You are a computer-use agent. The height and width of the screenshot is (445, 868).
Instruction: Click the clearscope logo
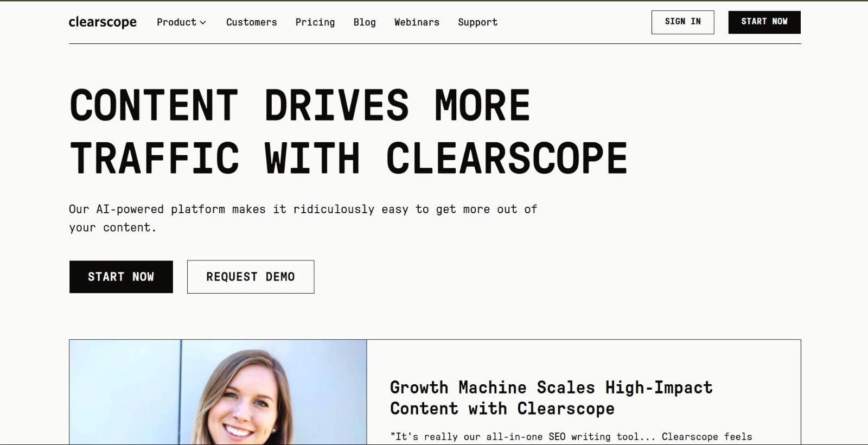103,22
